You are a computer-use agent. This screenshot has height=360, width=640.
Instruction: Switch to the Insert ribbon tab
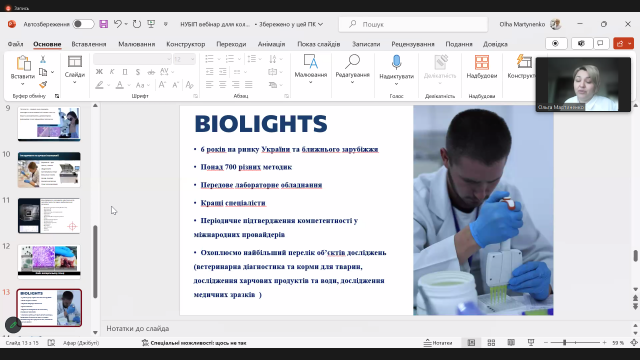[x=89, y=44]
